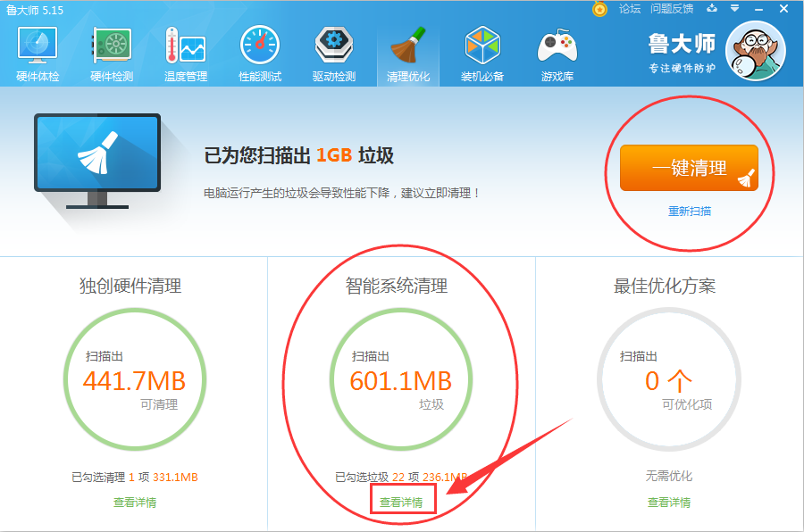804x532 pixels.
Task: Open the 驱动检测 driver detection tool
Action: [332, 54]
